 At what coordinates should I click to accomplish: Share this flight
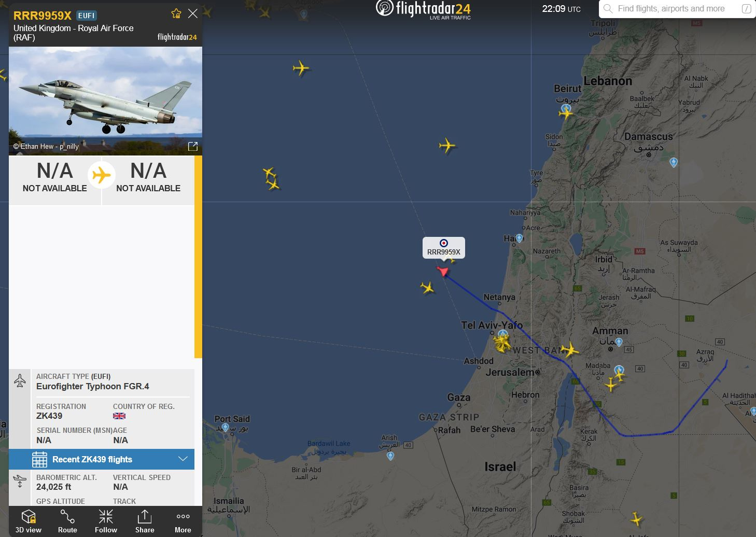(x=145, y=521)
